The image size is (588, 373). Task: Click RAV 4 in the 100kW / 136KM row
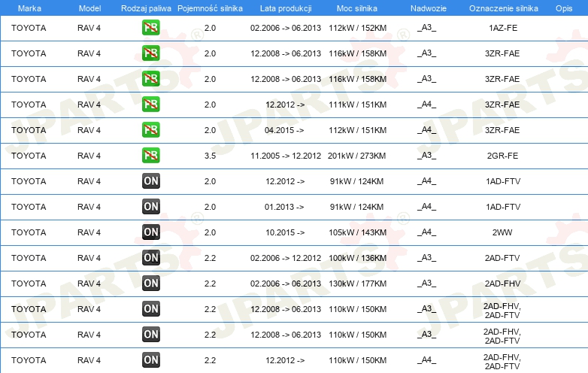(x=89, y=258)
